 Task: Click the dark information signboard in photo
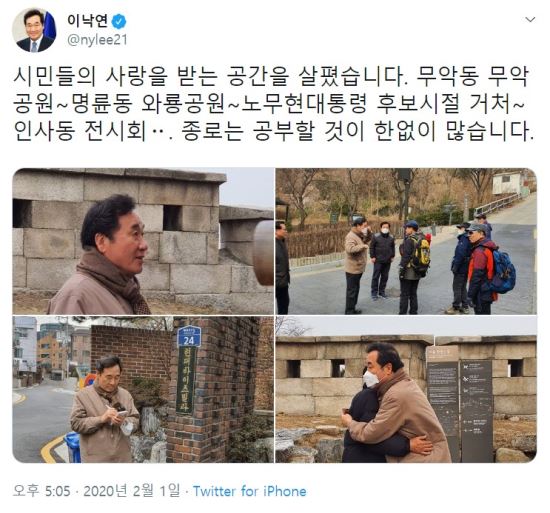click(x=460, y=403)
